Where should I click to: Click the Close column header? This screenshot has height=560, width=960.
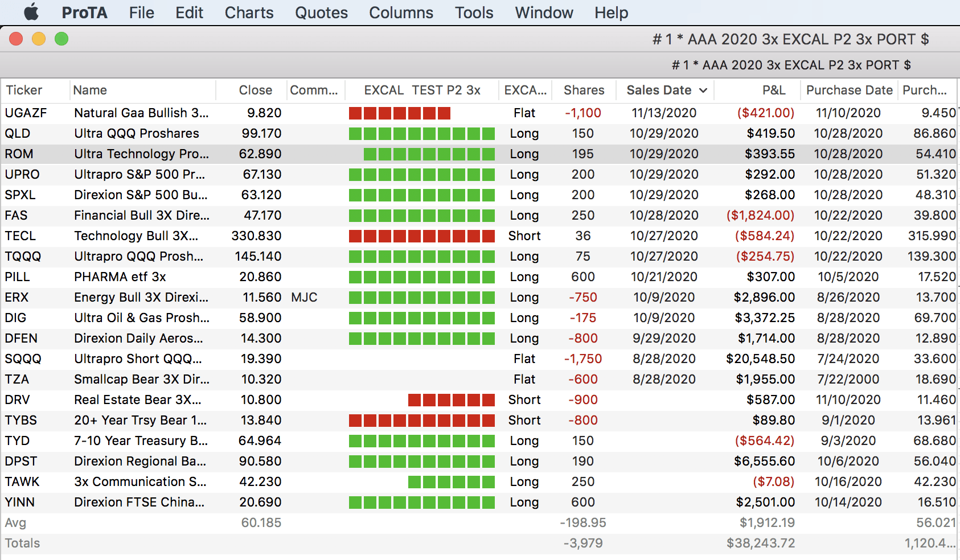[255, 90]
